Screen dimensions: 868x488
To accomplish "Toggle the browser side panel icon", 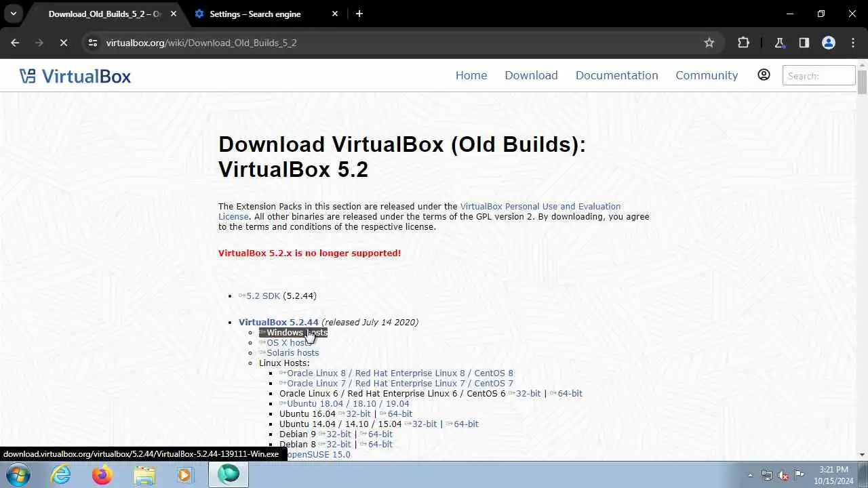I will (x=804, y=43).
